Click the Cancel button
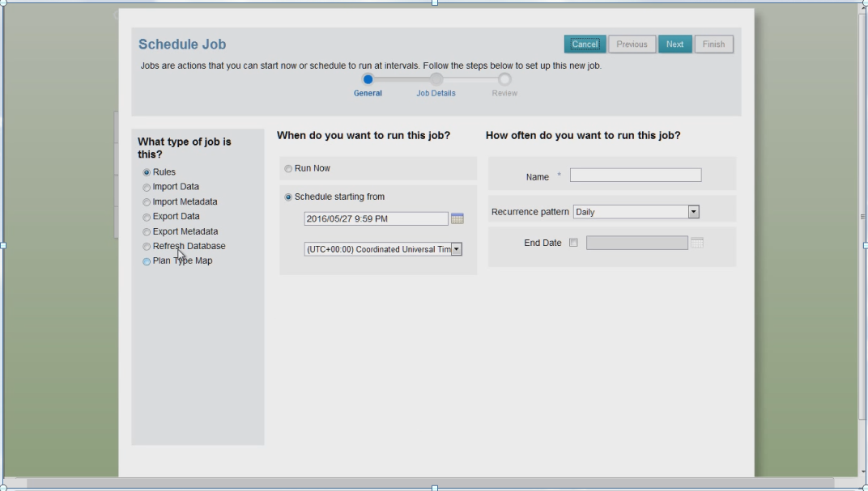This screenshot has width=868, height=491. coord(585,44)
